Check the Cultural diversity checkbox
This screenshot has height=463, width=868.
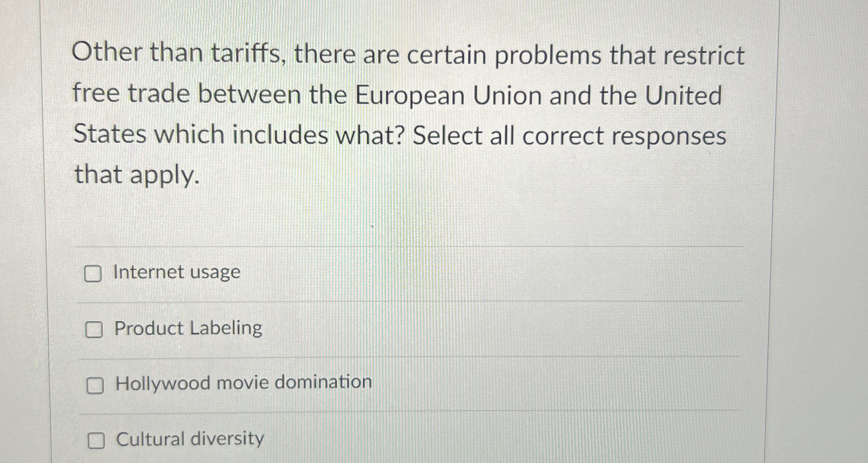[x=97, y=439]
